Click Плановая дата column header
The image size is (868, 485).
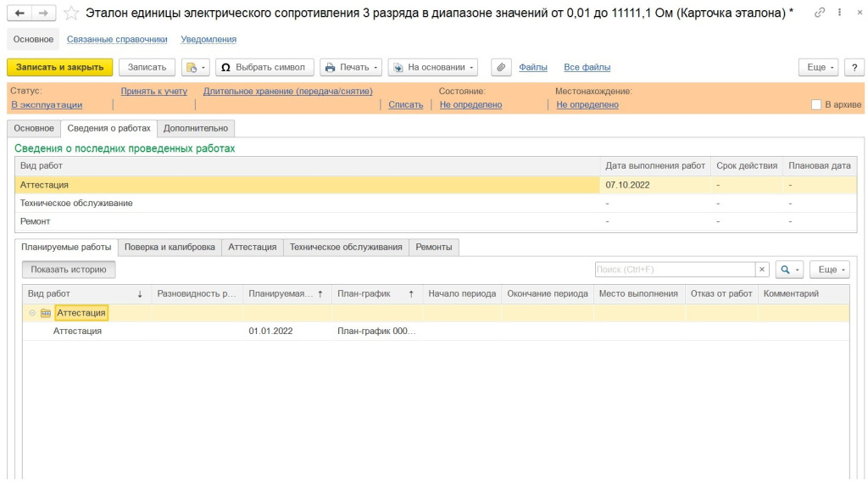(x=820, y=165)
